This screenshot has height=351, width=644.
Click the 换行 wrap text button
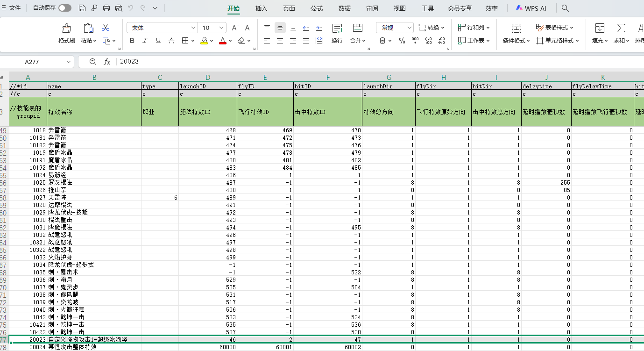(337, 33)
